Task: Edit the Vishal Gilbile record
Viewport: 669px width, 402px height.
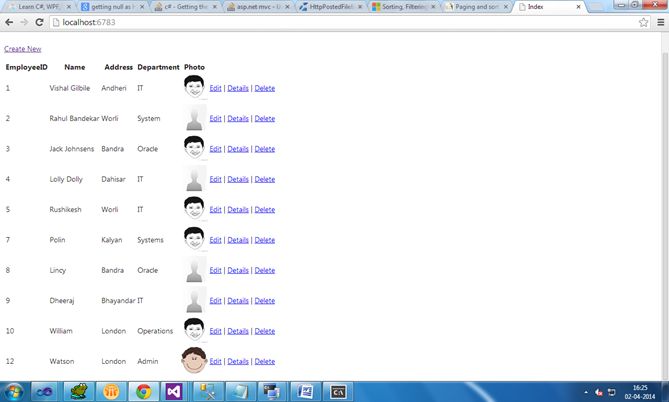Action: coord(215,88)
